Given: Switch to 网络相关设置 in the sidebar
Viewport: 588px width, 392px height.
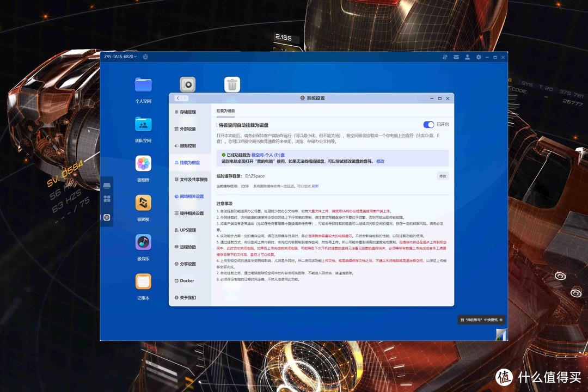Looking at the screenshot, I should (192, 197).
